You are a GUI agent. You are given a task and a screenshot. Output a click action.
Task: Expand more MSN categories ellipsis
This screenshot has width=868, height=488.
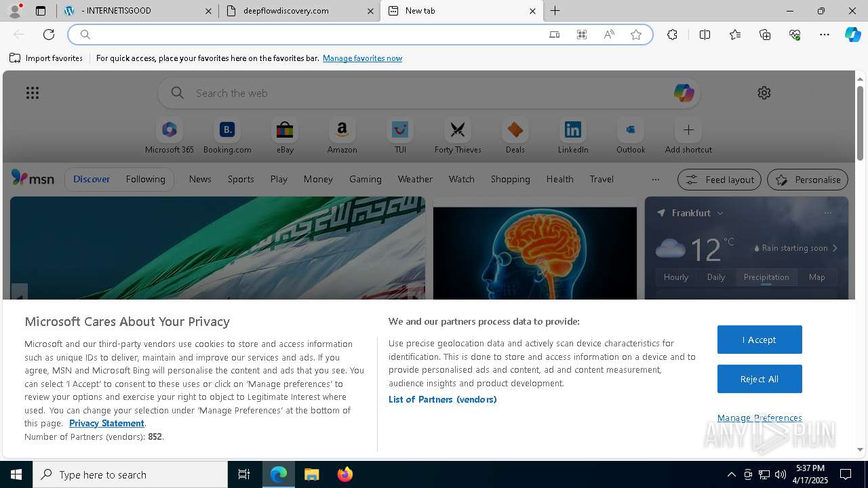click(x=655, y=180)
